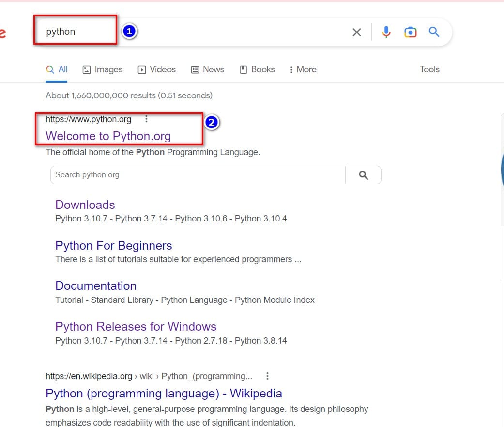Open 'Python (programming language) - Wikipedia' result
This screenshot has height=427, width=504.
click(164, 393)
